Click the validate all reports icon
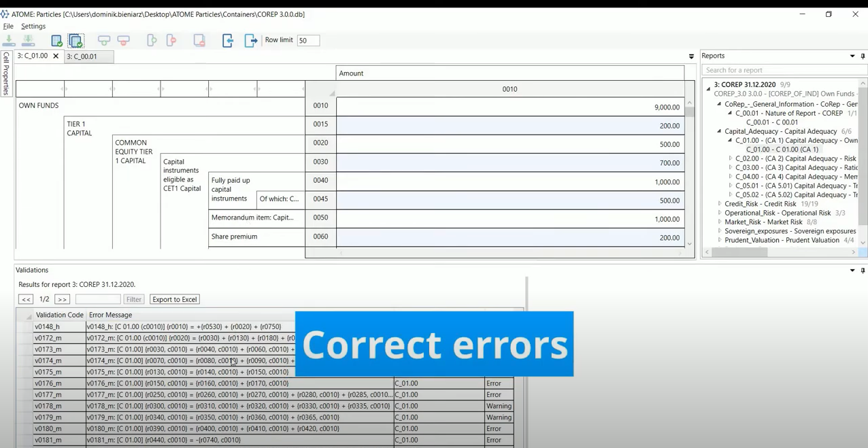Viewport: 868px width, 448px height. (76, 41)
